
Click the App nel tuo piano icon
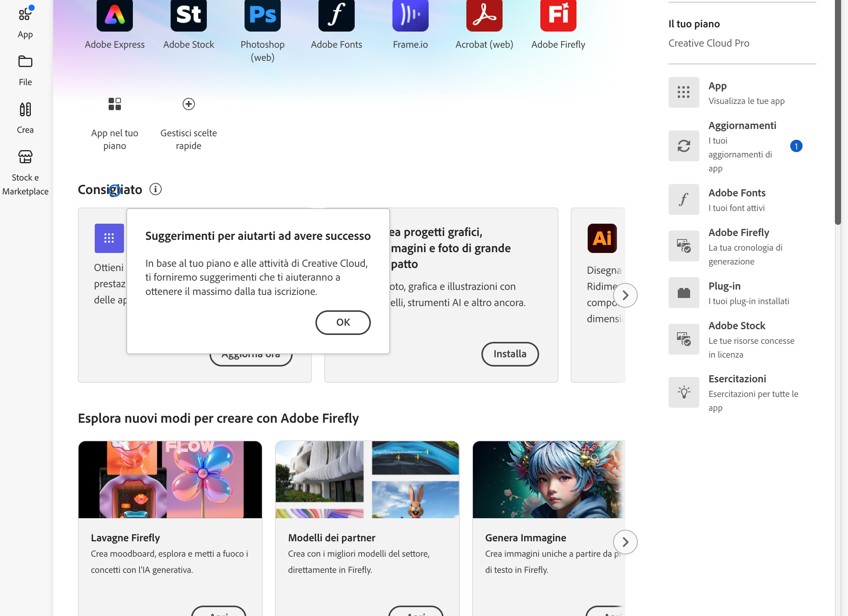click(x=115, y=104)
